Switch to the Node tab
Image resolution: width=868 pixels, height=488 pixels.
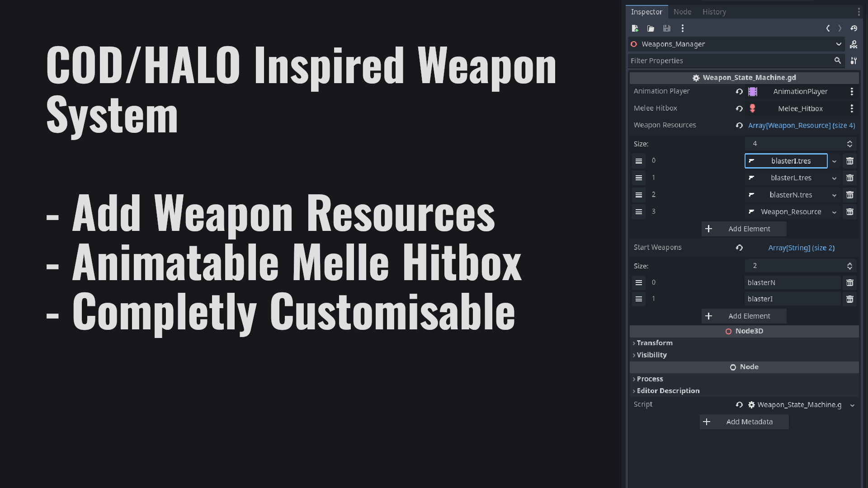click(x=682, y=12)
